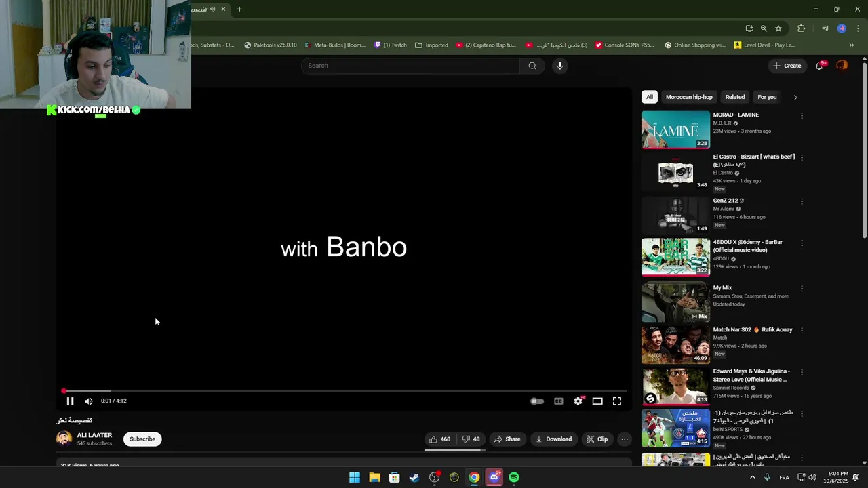Open options menu for My Mix

click(802, 289)
